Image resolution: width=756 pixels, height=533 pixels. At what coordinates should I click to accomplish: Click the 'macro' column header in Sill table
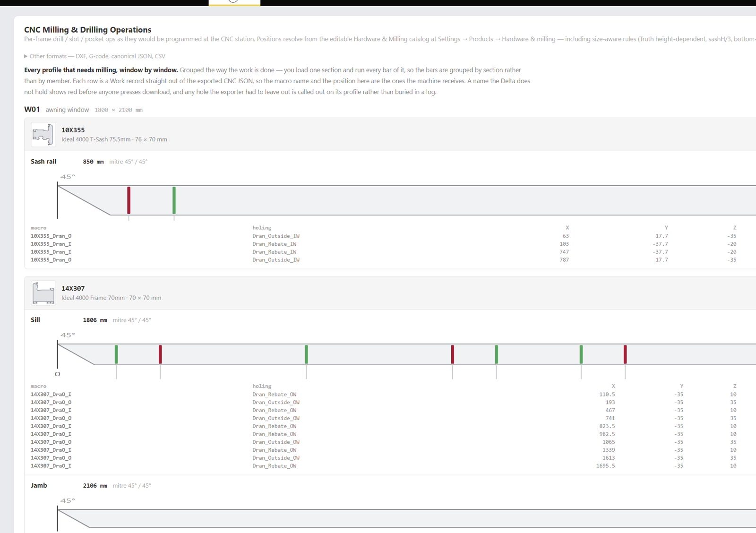pos(38,386)
